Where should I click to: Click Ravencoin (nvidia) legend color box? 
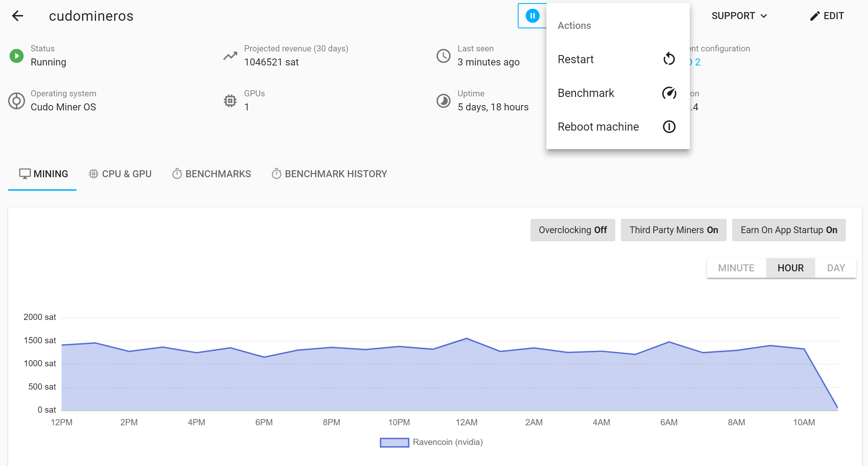point(394,442)
